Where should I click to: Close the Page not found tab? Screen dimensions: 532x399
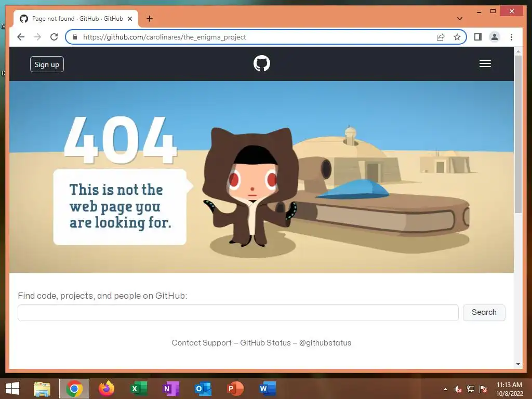(x=129, y=19)
